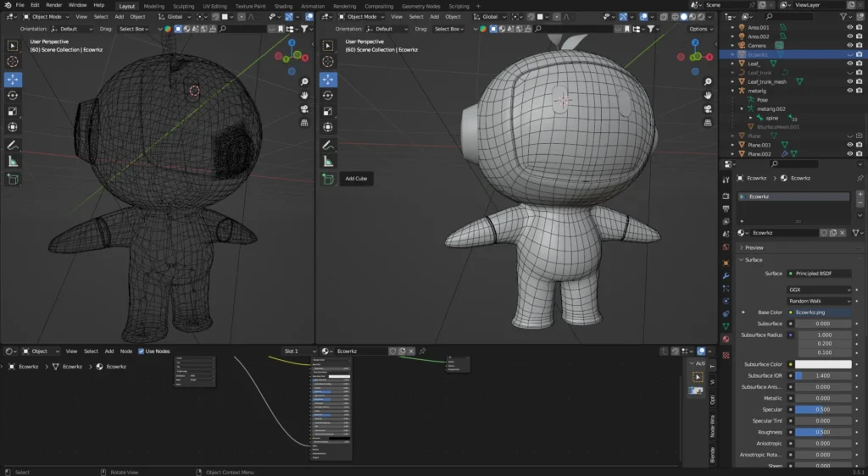This screenshot has width=868, height=476.
Task: Adjust the Roughness slider value
Action: pyautogui.click(x=822, y=432)
